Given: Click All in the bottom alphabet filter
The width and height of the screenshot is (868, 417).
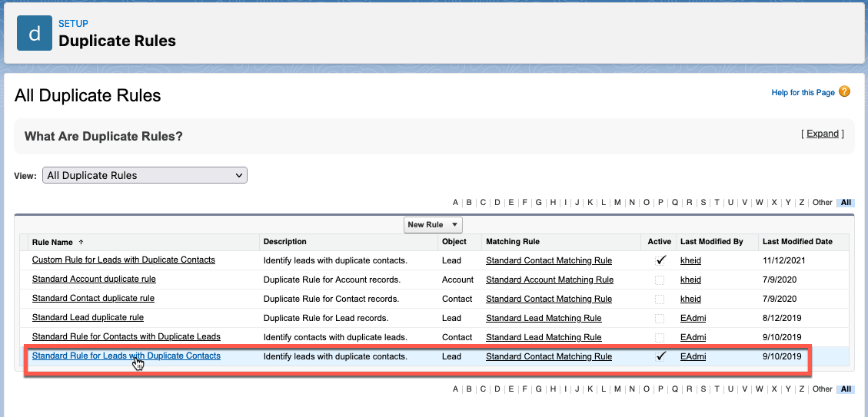Looking at the screenshot, I should (x=846, y=389).
